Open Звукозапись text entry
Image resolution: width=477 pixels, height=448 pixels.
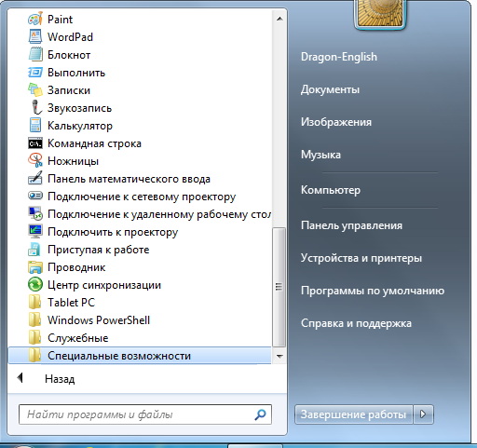(x=79, y=108)
